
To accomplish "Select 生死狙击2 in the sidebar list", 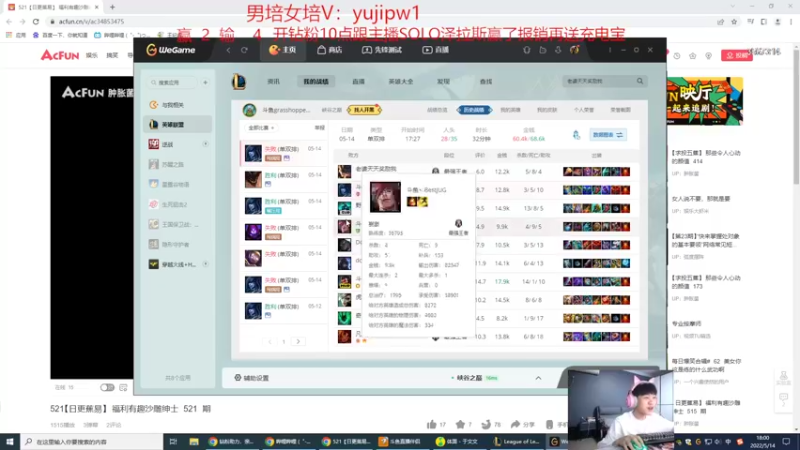I will [178, 204].
